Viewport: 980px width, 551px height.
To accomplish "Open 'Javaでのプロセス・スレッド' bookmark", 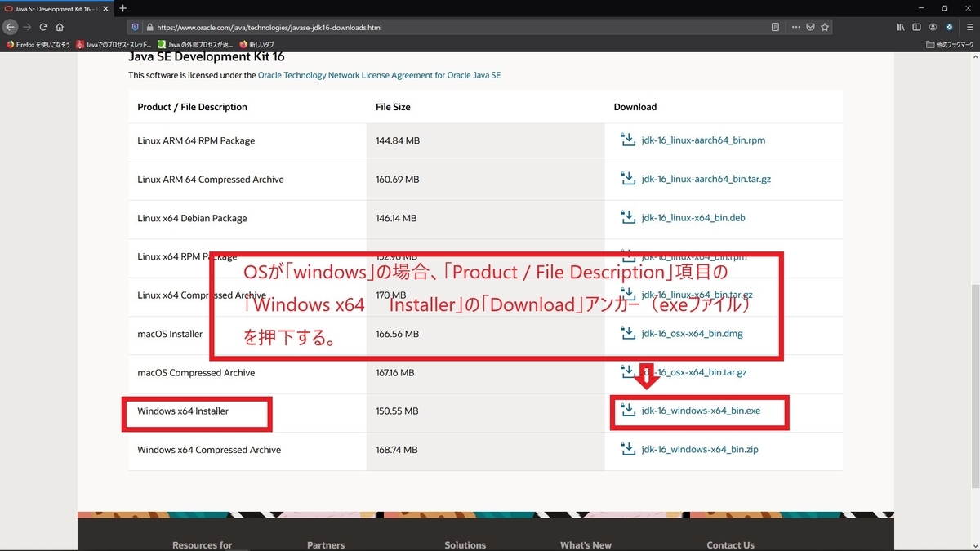I will tap(114, 44).
